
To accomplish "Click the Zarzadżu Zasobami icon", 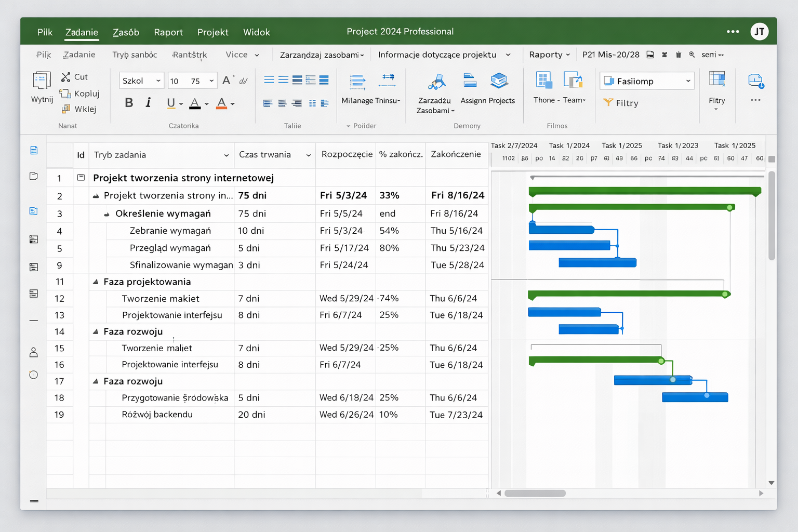I will (437, 82).
